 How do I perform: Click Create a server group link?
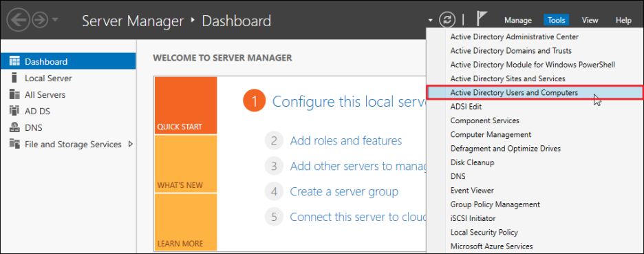click(344, 191)
